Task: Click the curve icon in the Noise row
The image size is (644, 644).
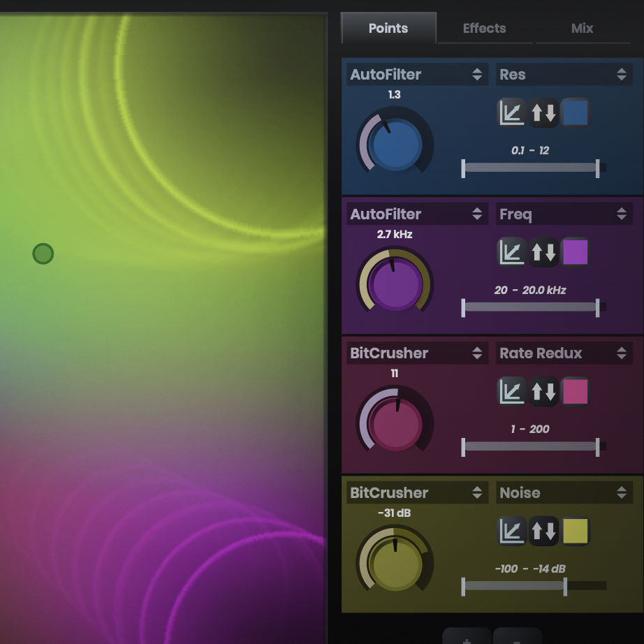Action: click(x=511, y=531)
